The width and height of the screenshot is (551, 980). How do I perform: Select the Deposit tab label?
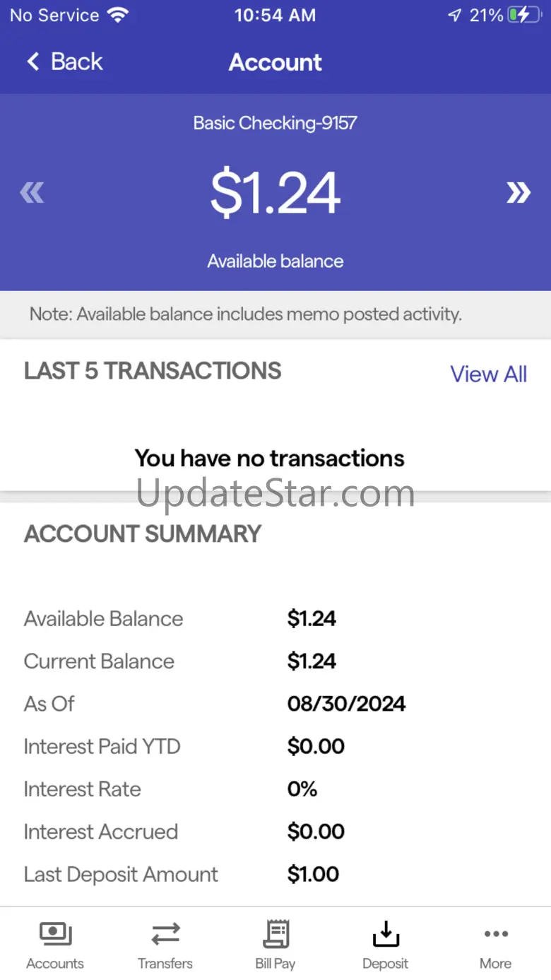point(386,964)
